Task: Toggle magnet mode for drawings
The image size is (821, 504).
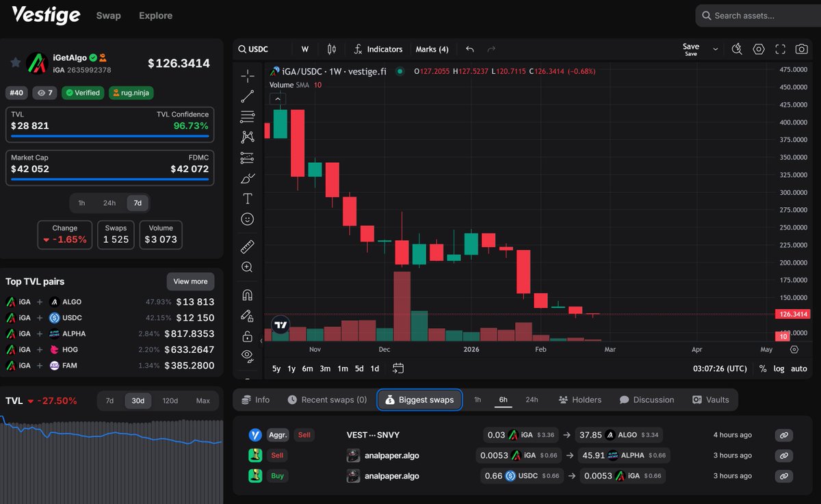Action: pos(247,295)
